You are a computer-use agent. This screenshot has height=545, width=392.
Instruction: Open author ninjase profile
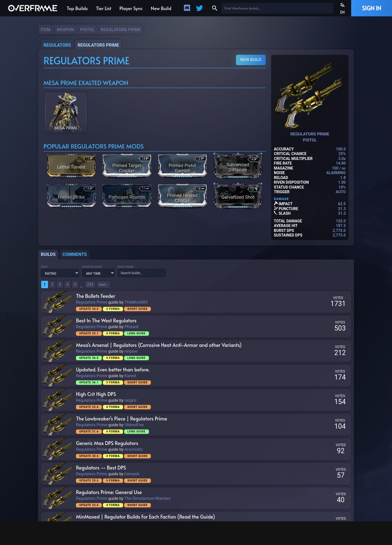pos(131,351)
